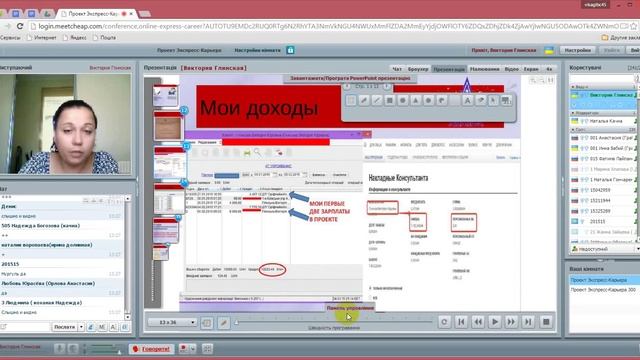Select the triangle shape drawing tool

(x=416, y=100)
